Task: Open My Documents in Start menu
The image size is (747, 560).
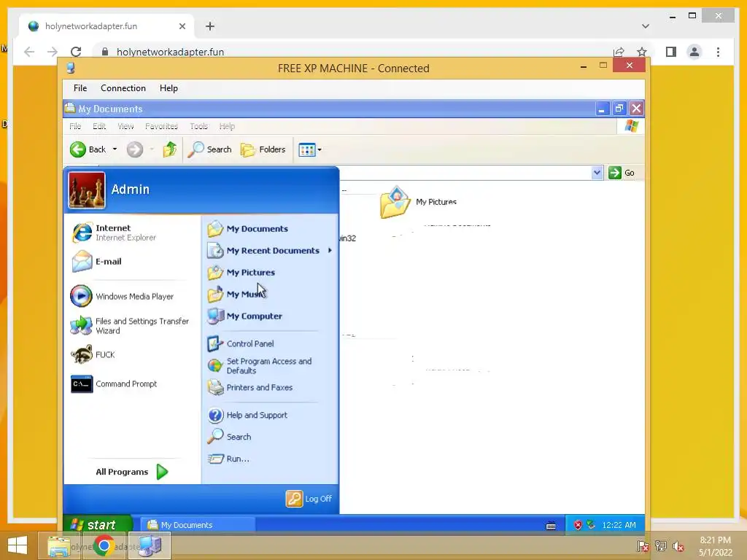Action: coord(248,228)
